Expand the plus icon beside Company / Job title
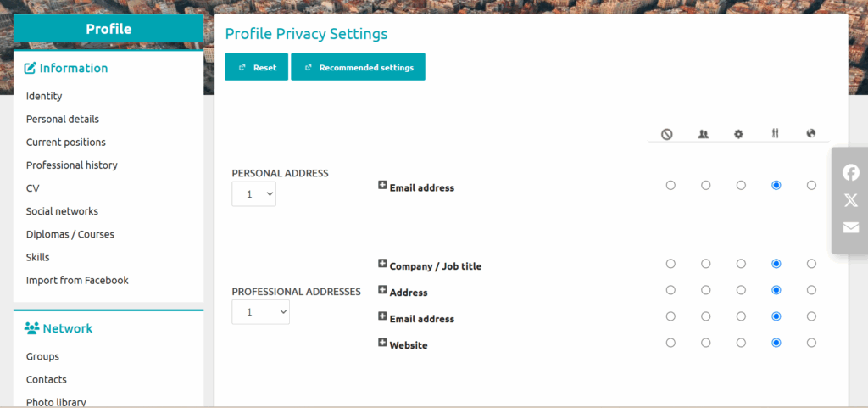The image size is (868, 408). click(382, 264)
